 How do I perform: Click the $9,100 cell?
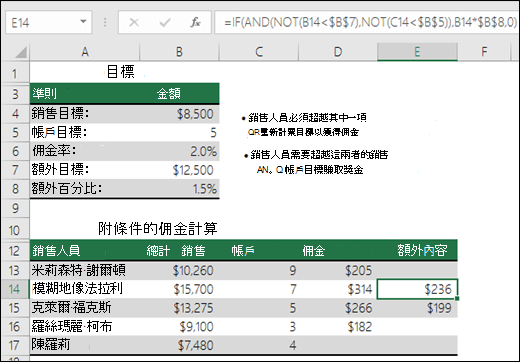(179, 327)
